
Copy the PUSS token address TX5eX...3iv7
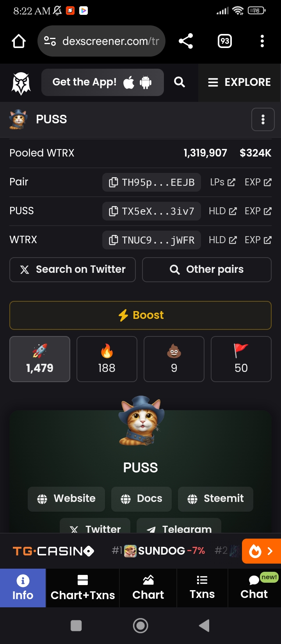click(151, 211)
